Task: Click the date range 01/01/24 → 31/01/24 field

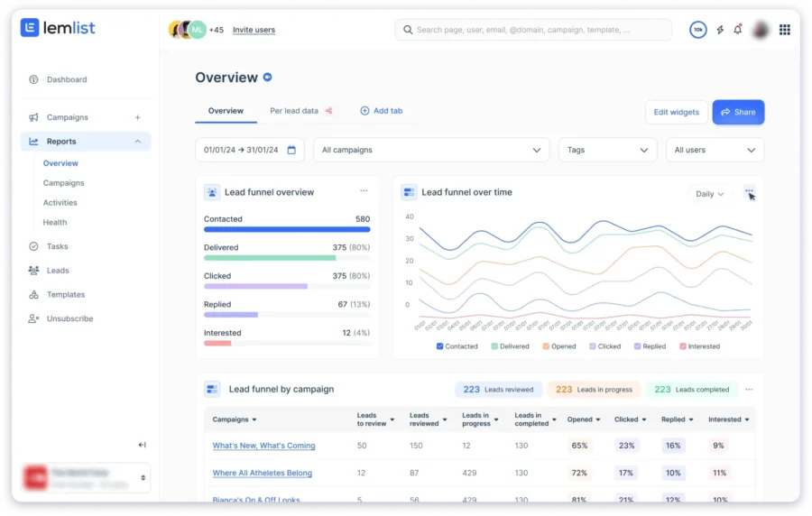Action: pyautogui.click(x=250, y=150)
